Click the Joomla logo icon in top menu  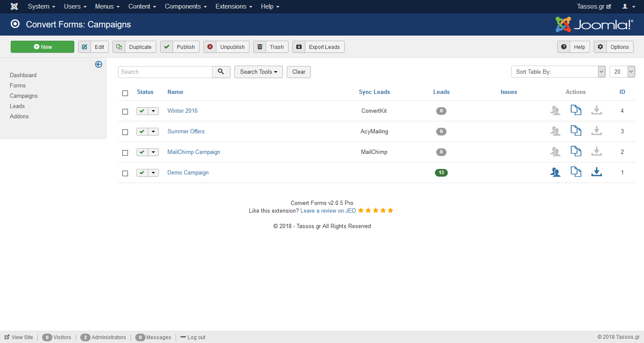tap(14, 6)
